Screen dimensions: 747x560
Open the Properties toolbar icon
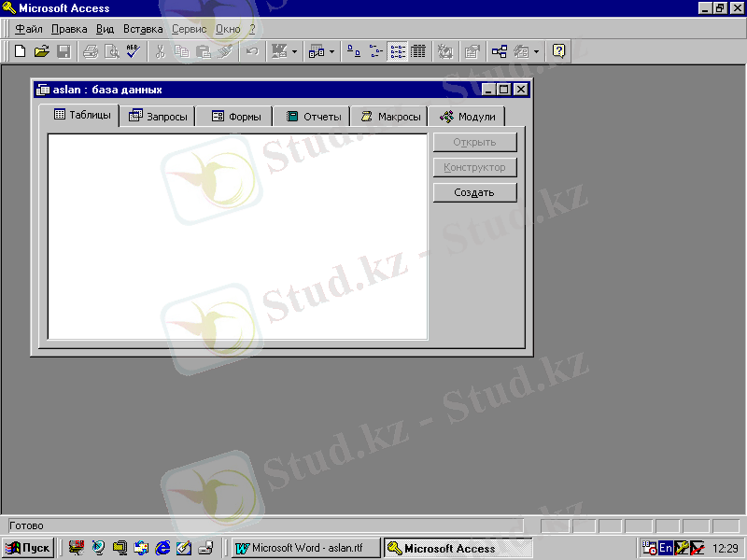coord(472,51)
